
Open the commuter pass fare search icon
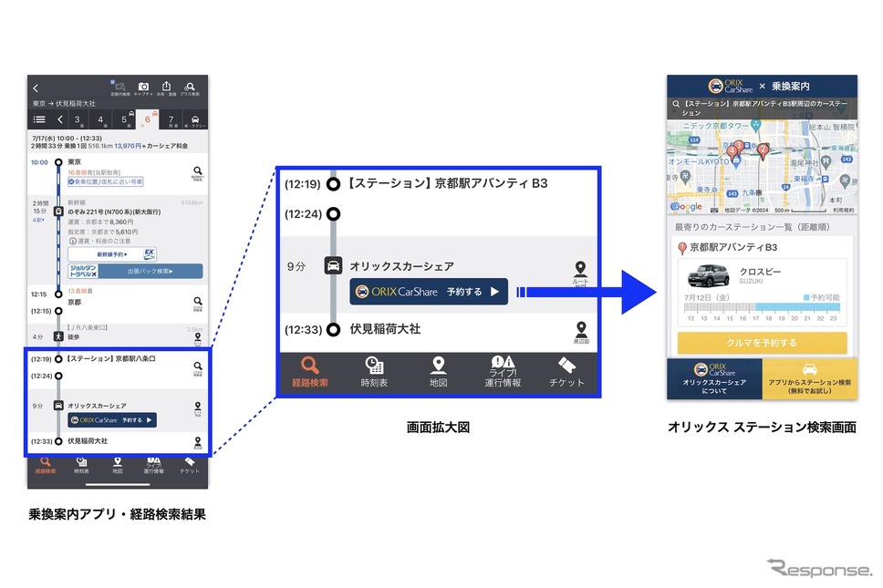[119, 88]
